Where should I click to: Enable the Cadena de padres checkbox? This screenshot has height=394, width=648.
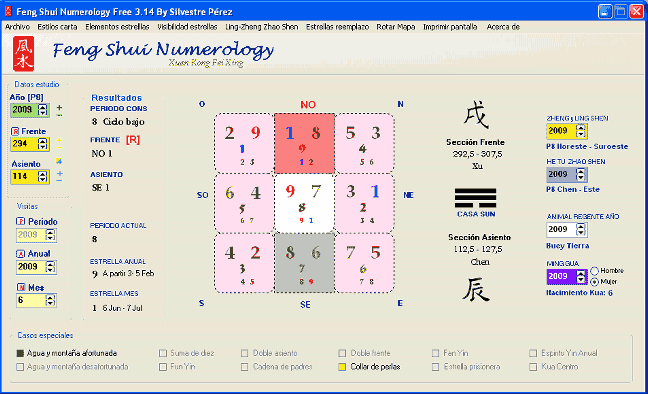245,367
